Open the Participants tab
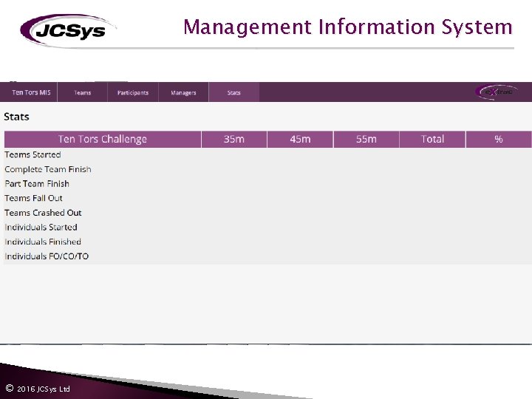The width and height of the screenshot is (532, 399). click(133, 92)
